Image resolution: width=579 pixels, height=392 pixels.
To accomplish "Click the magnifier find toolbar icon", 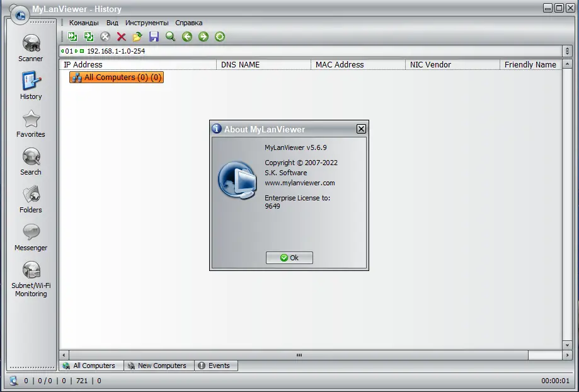I will [x=170, y=37].
